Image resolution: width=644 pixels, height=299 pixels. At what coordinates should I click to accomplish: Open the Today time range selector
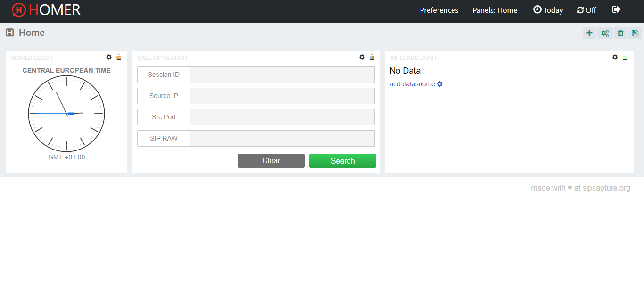coord(548,9)
